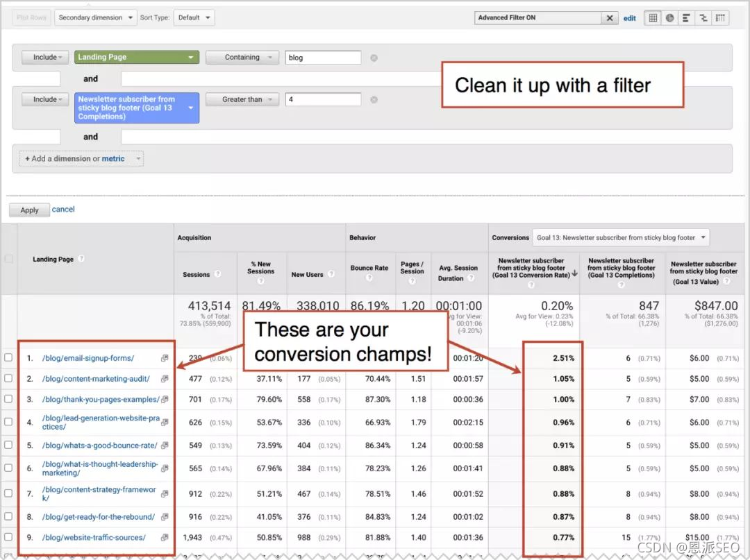The image size is (750, 560).
Task: Open lead-generation-website-practices external link icon
Action: [x=165, y=422]
